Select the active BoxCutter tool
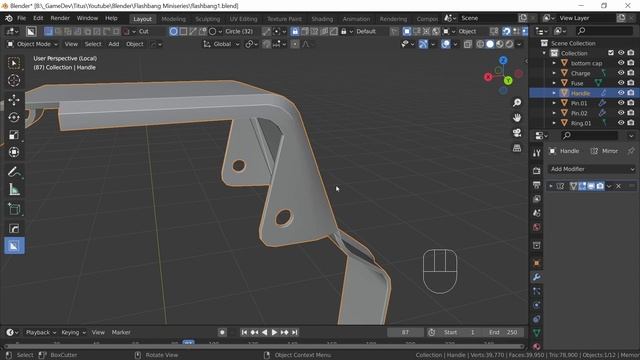 [14, 246]
